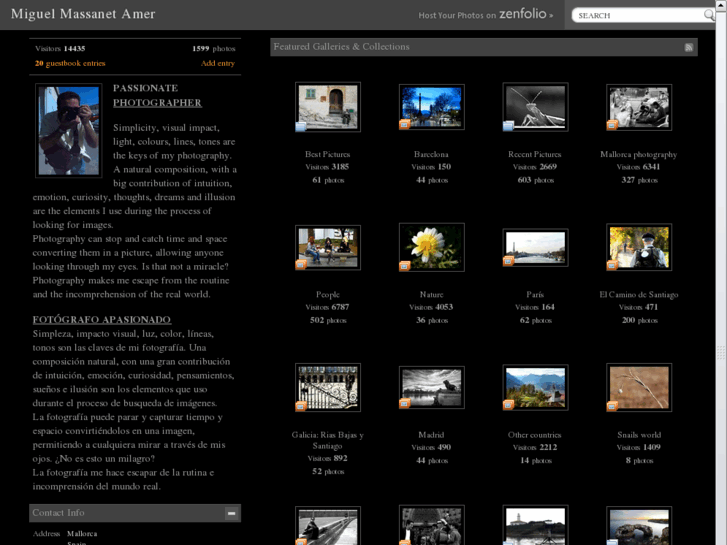Open the bottom row black-and-white bench thumbnail

coord(328,526)
